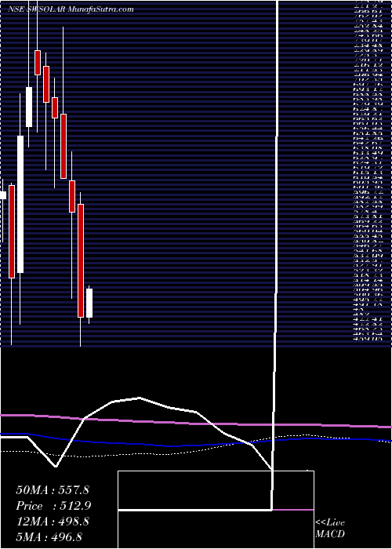This screenshot has height=549, width=392.
Task: Click the NSE SWSOLAR MunafaSutra.com title text
Action: (x=71, y=9)
